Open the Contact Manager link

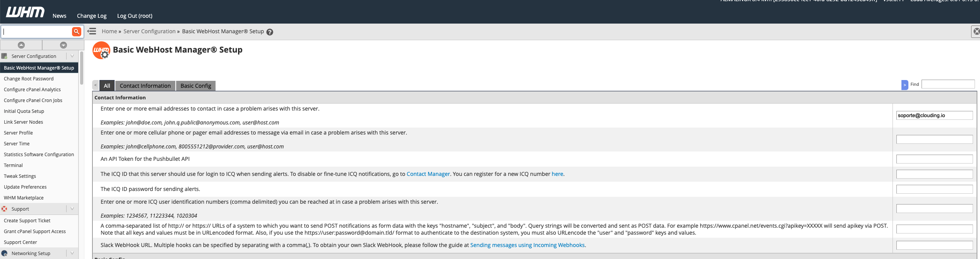click(x=428, y=174)
